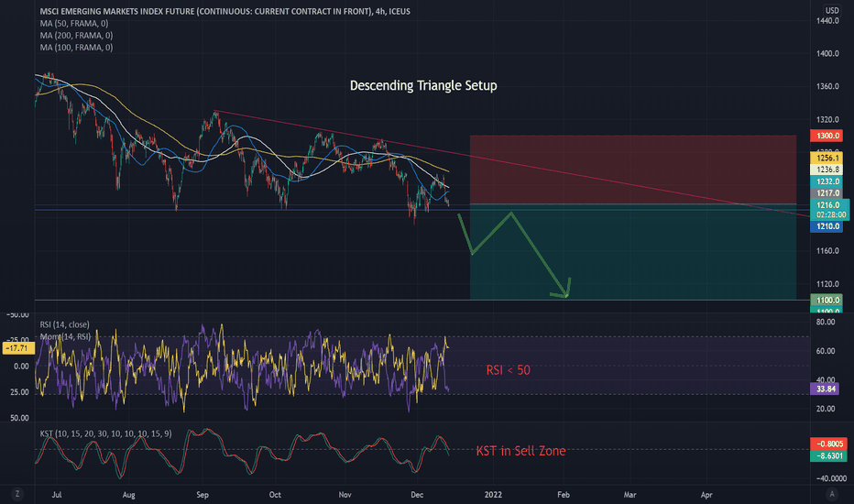Select the green profit zone of short position
The image size is (854, 504).
[633, 252]
